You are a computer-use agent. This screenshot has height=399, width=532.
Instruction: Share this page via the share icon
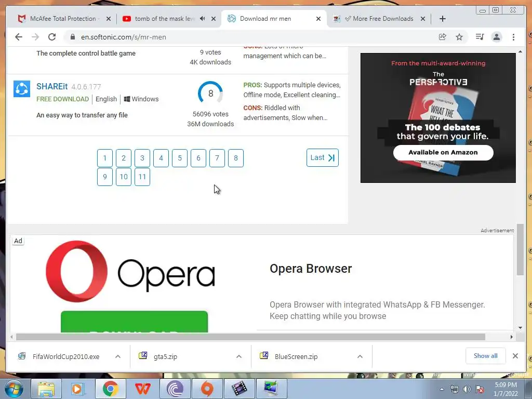443,37
